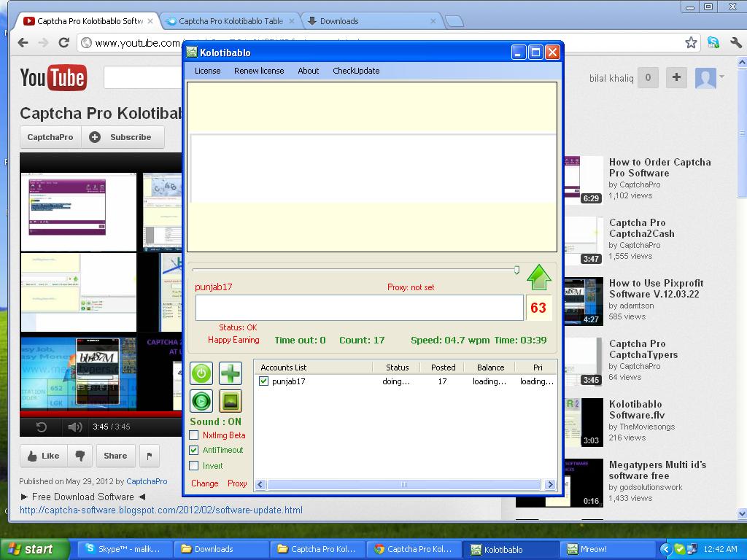This screenshot has height=560, width=747.
Task: Click the red YouTube video progress bar
Action: (101, 414)
